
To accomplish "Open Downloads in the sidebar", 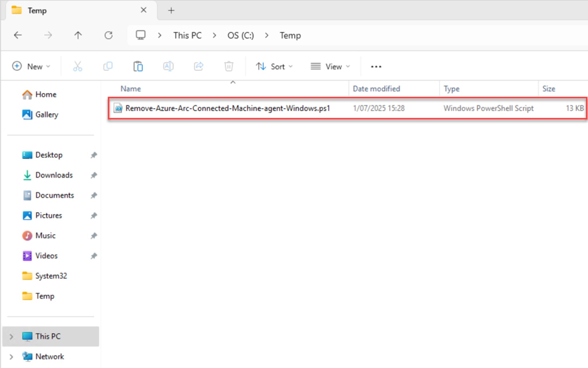I will point(54,175).
